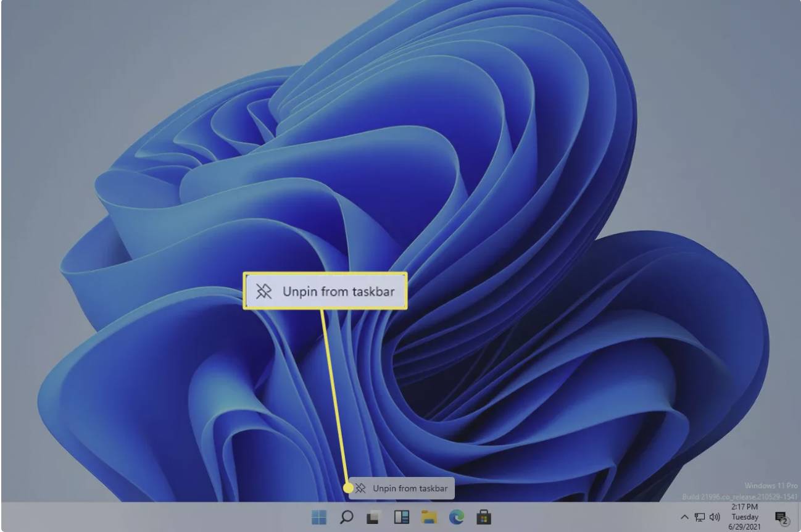Click the 6/29/2021 date in taskbar

point(744,526)
